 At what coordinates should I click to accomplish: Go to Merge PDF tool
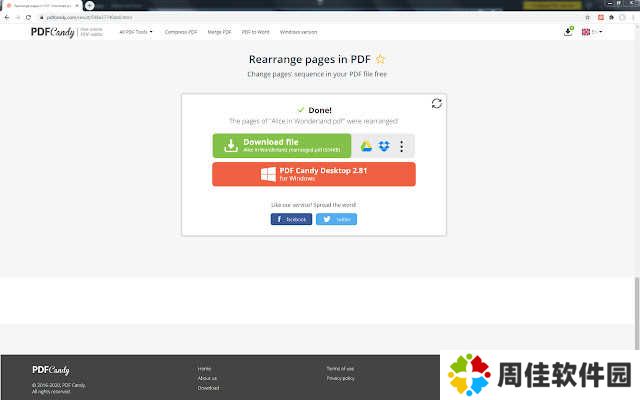click(x=221, y=32)
